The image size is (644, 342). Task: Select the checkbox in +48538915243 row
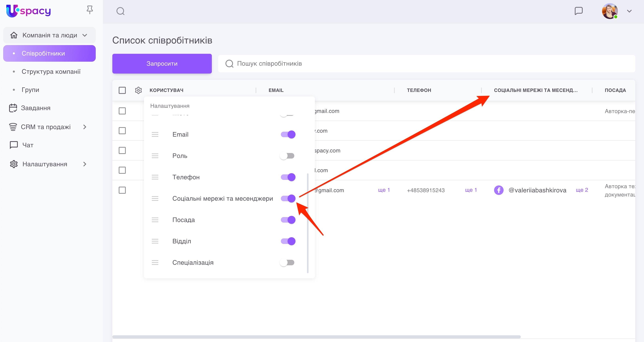pyautogui.click(x=122, y=190)
